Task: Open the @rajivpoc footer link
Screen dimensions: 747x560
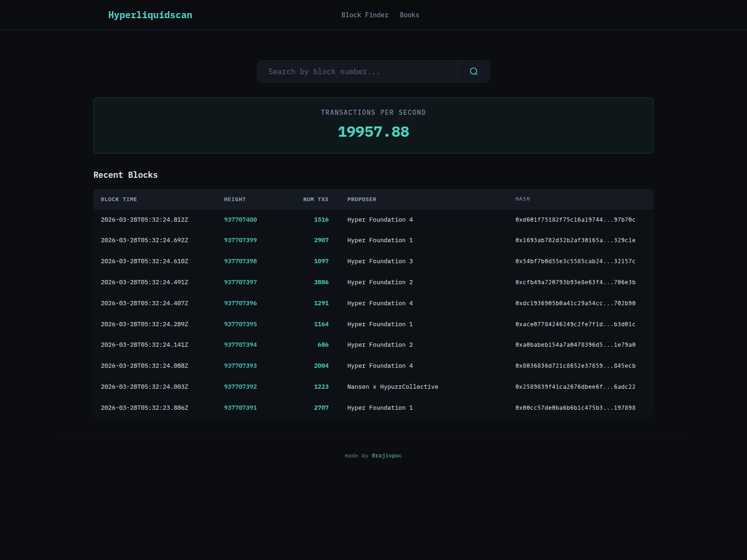Action: [387, 455]
